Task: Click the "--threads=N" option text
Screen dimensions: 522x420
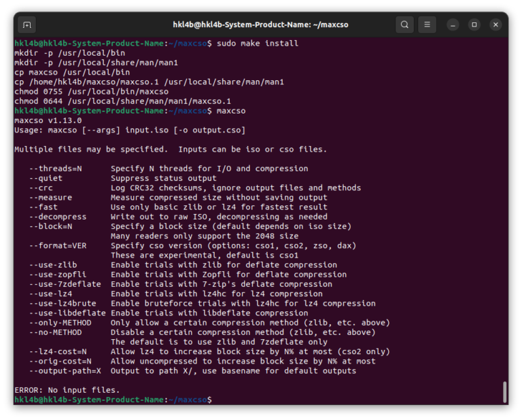Action: (55, 169)
